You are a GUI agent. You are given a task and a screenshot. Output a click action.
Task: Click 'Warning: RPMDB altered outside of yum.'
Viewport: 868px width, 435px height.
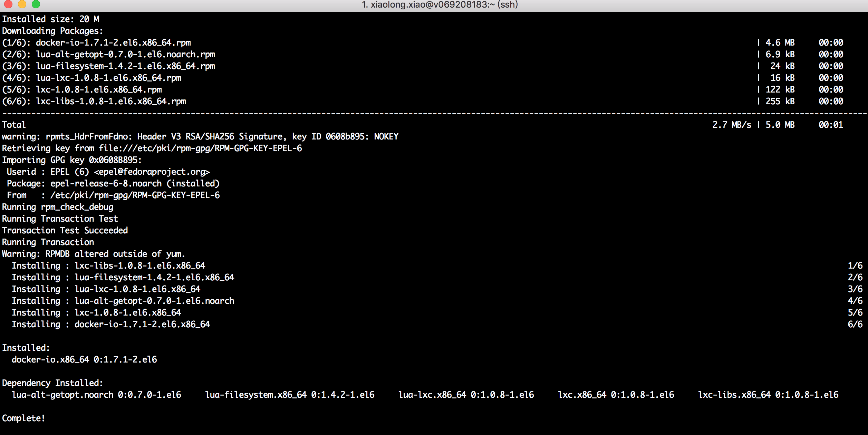tap(94, 254)
